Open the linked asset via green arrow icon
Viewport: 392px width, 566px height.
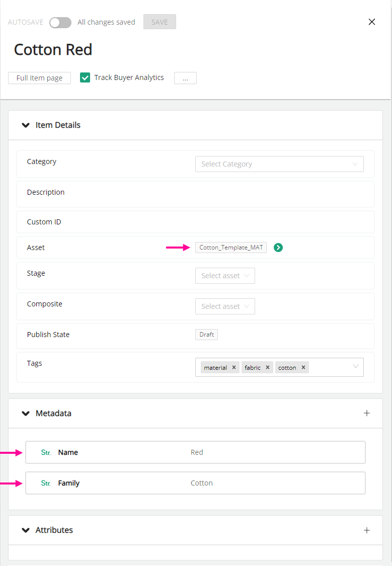click(x=278, y=248)
